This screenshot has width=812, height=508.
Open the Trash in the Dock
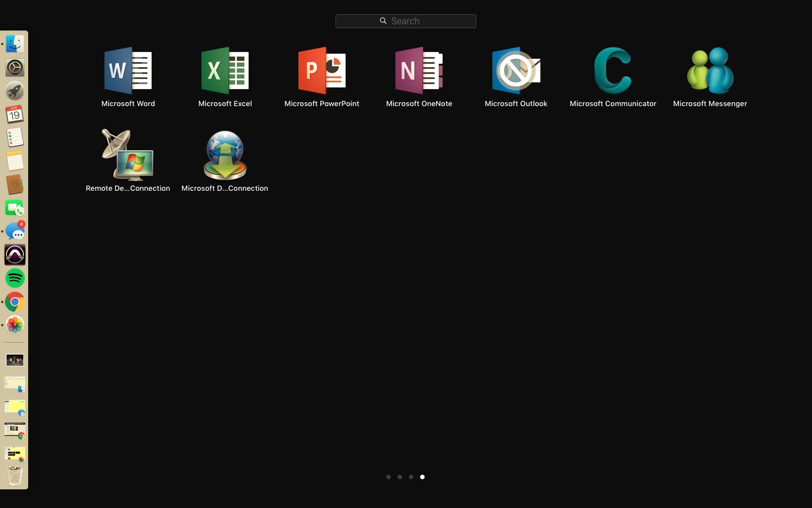[15, 476]
